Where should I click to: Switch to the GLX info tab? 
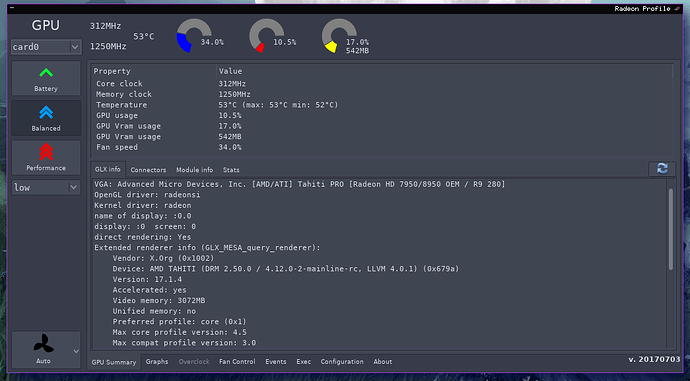point(108,169)
